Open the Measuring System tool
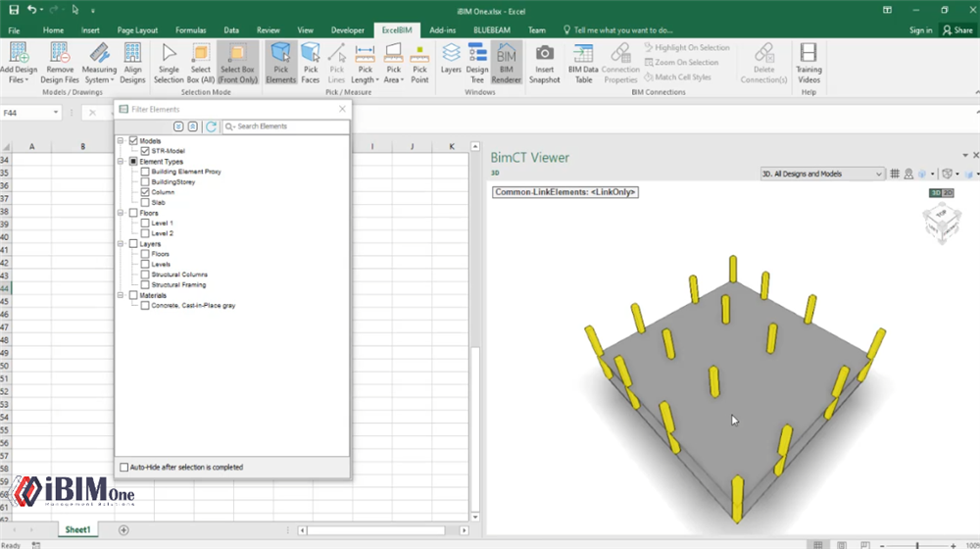 (x=99, y=63)
